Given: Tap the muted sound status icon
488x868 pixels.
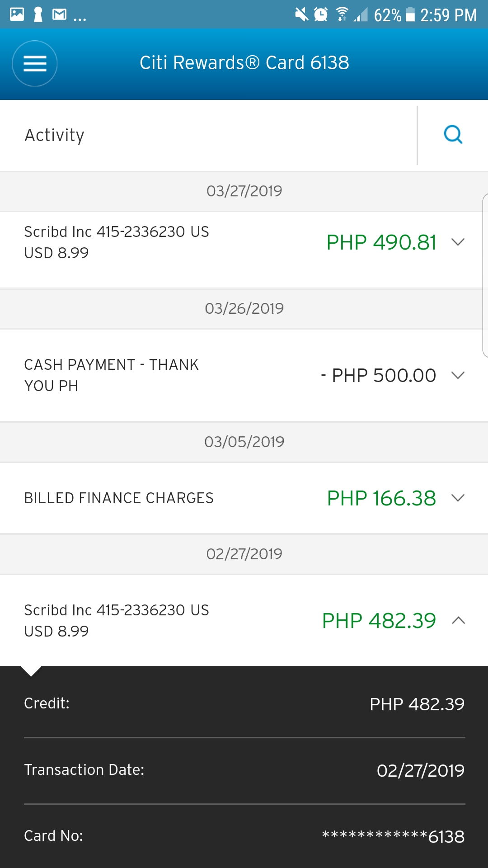Looking at the screenshot, I should click(301, 15).
